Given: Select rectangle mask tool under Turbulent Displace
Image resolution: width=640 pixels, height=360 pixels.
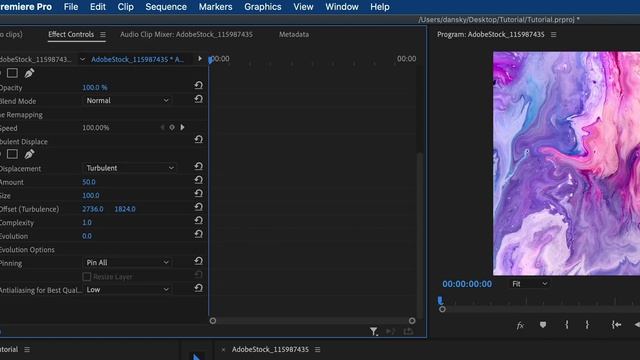Looking at the screenshot, I should [x=12, y=154].
